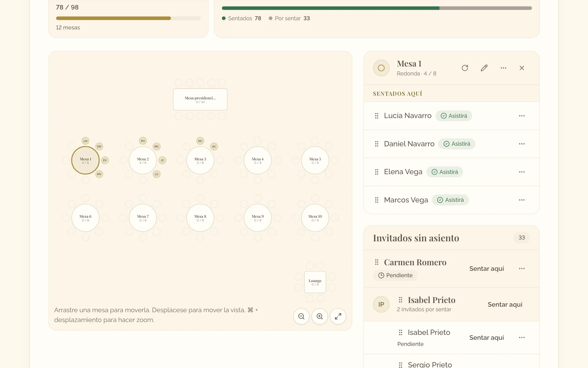Open options for individual Isabel Prieto row
588x368 pixels.
pos(522,337)
